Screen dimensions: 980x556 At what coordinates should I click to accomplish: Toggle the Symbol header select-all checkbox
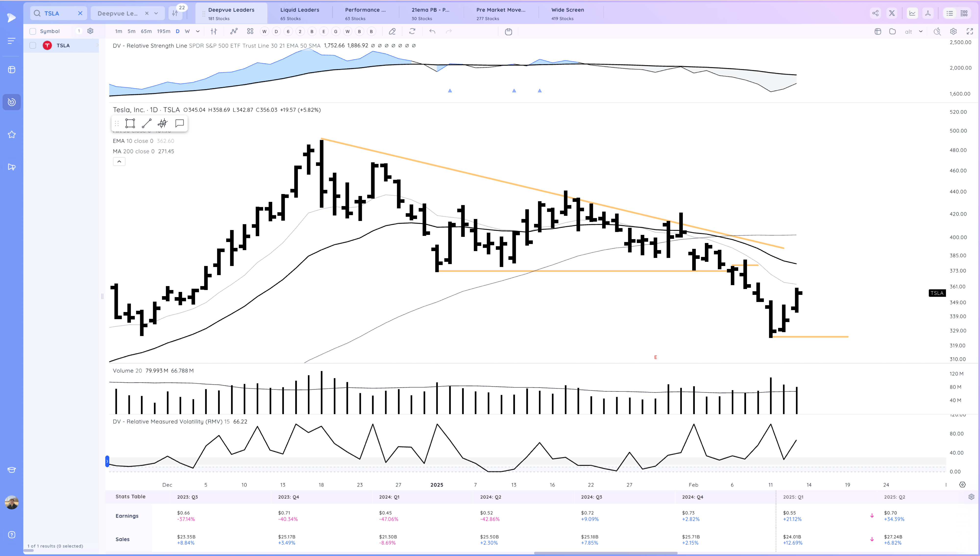click(33, 31)
